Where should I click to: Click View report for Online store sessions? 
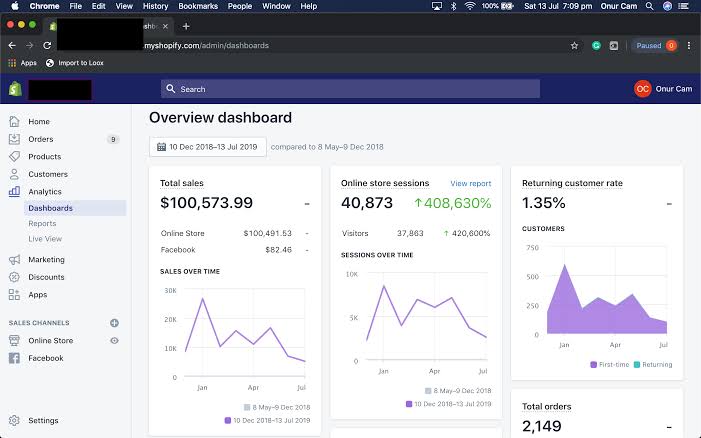pos(471,184)
